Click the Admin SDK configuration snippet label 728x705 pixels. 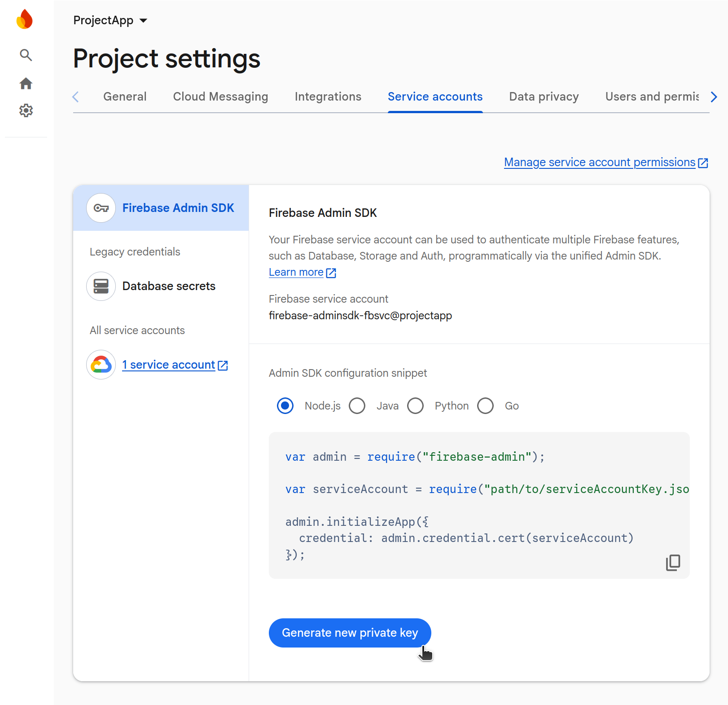tap(348, 373)
